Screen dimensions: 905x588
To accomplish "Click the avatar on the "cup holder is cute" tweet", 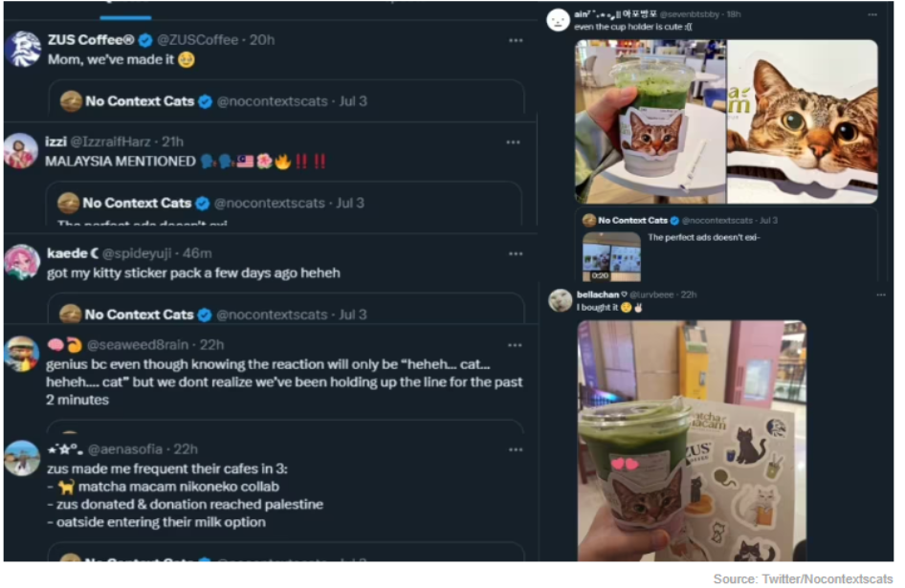I will pos(559,20).
